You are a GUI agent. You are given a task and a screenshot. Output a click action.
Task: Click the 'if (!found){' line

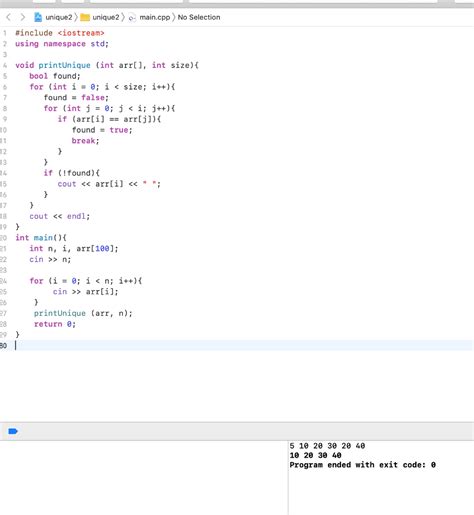(x=72, y=173)
